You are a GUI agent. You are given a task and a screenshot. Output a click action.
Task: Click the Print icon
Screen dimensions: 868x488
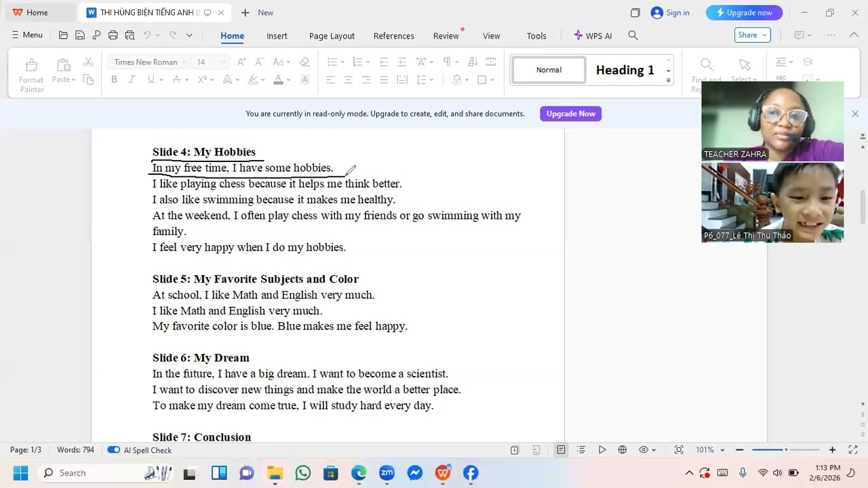[x=113, y=35]
